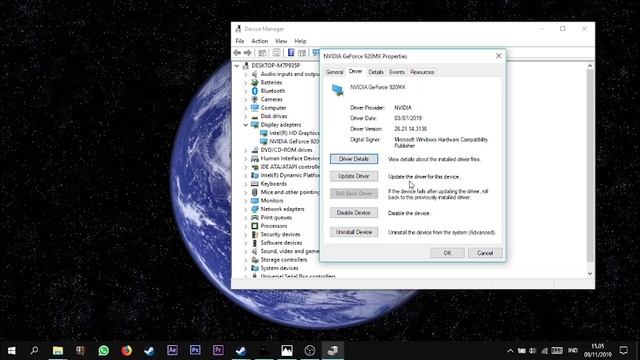Click the IND input language indicator
The height and width of the screenshot is (360, 640).
click(573, 350)
